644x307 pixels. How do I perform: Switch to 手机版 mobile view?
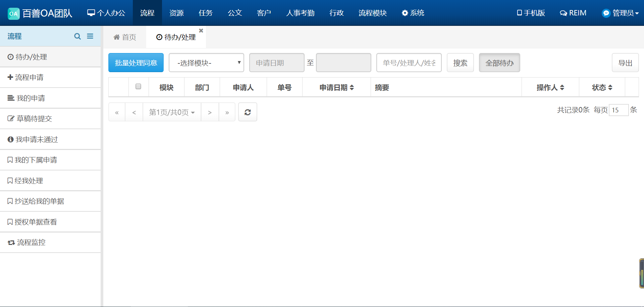531,13
